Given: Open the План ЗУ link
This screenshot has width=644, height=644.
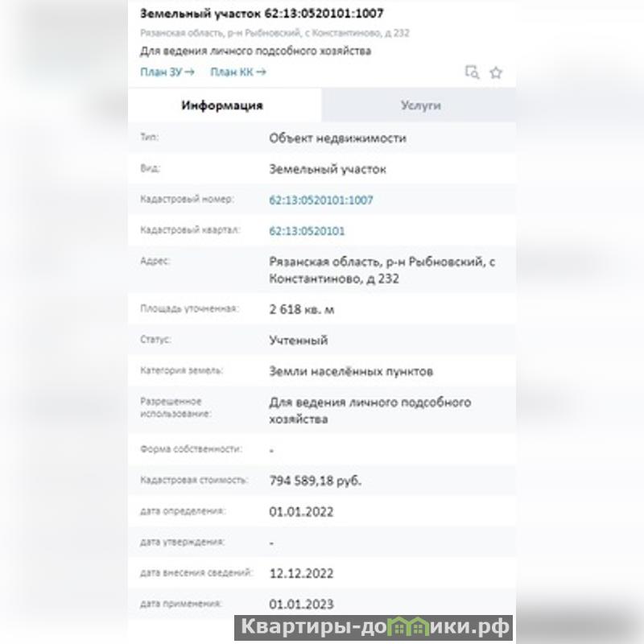Looking at the screenshot, I should [167, 72].
